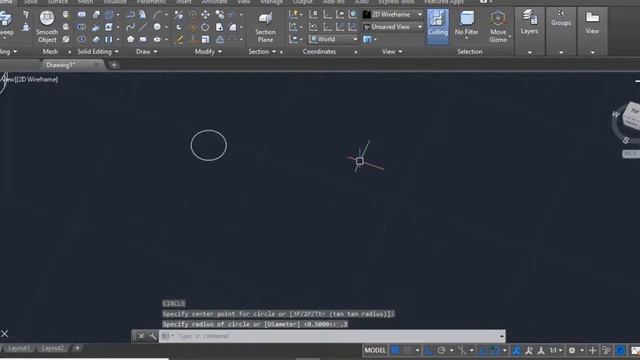The width and height of the screenshot is (640, 360).
Task: Open the Parametric ribbon tab
Action: 151,2
